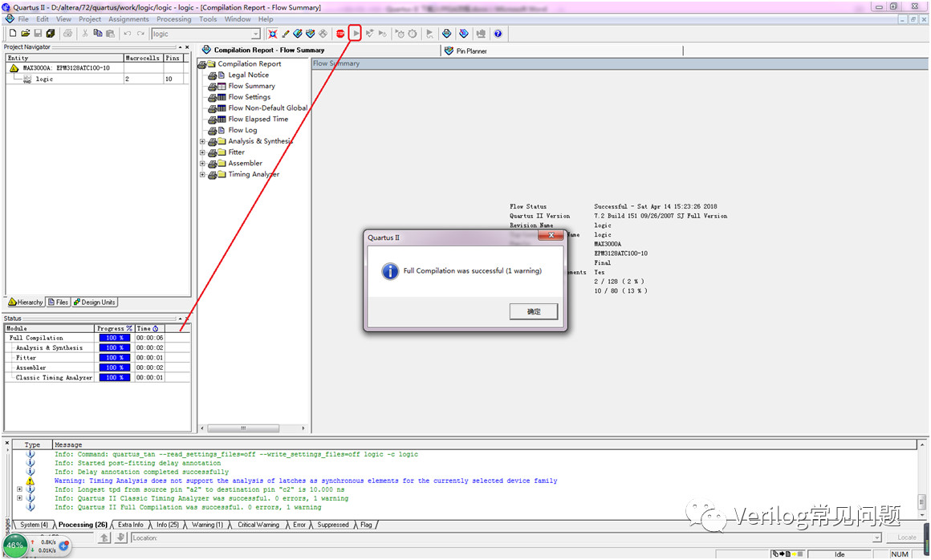Expand the Timing Analyzer report folder
Viewport: 931px width, 560px height.
click(202, 174)
